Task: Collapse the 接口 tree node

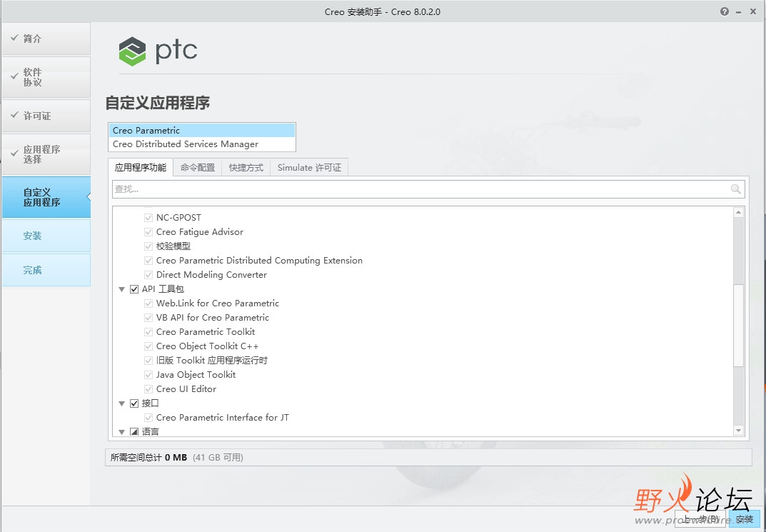Action: (121, 403)
